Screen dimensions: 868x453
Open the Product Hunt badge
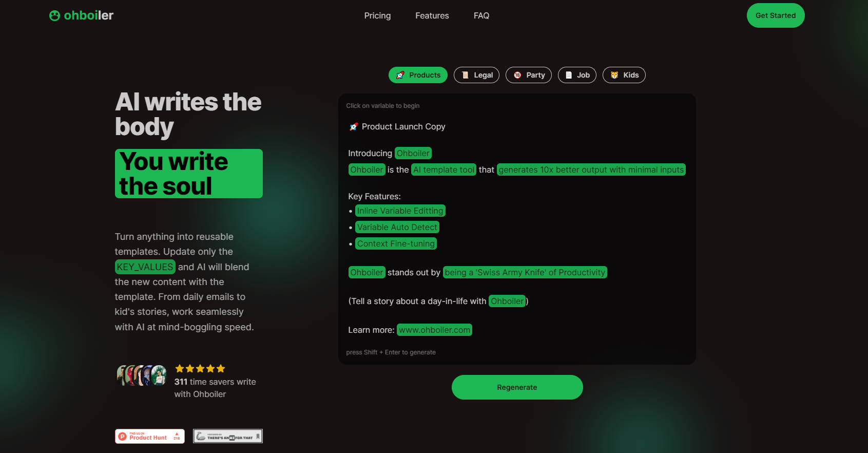point(150,436)
